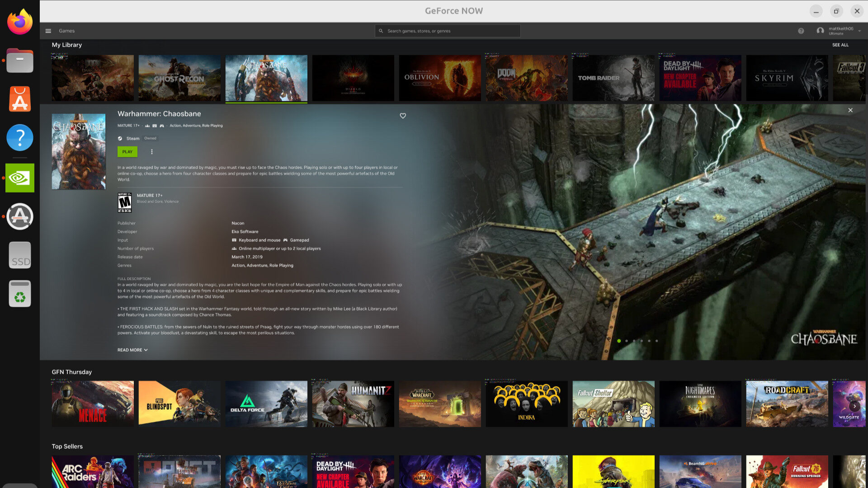Click the mattkeith06 profile avatar icon
Image resolution: width=868 pixels, height=488 pixels.
(x=821, y=30)
